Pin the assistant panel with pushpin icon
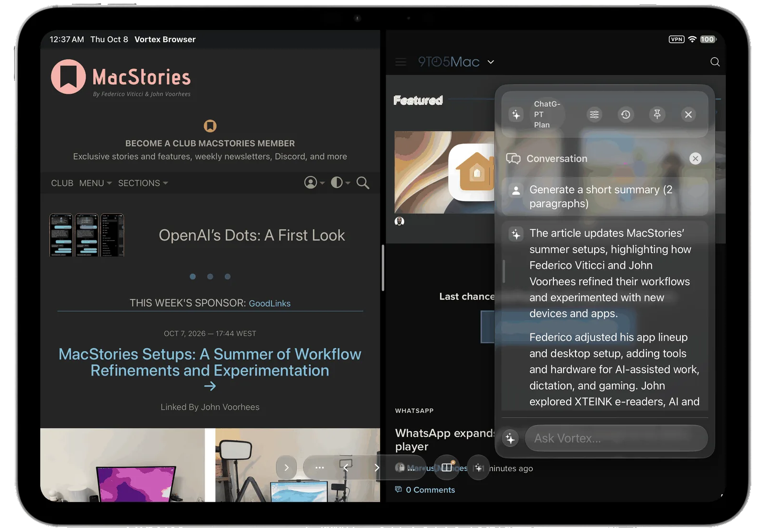The height and width of the screenshot is (532, 766). pyautogui.click(x=657, y=114)
